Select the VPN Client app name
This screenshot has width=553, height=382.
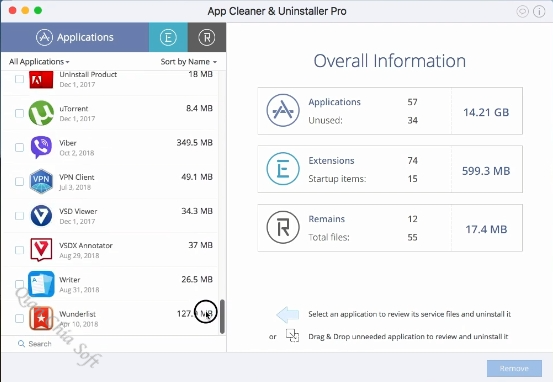[x=77, y=177]
